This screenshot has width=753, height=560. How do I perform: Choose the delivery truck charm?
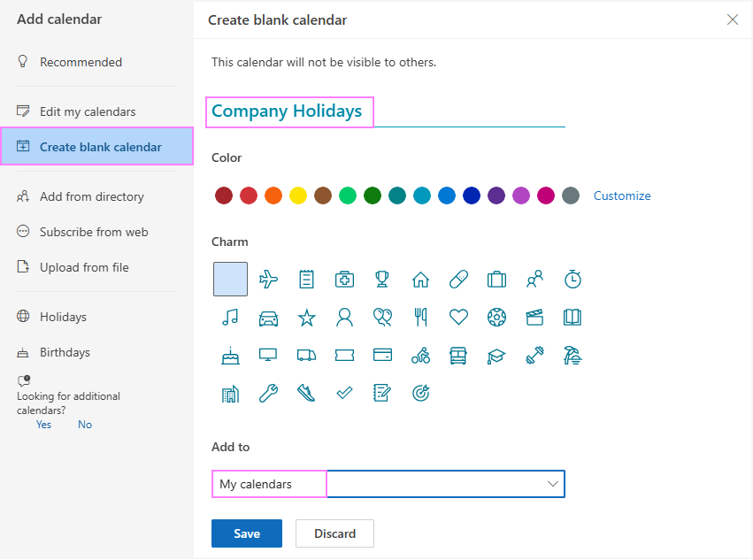click(x=306, y=356)
